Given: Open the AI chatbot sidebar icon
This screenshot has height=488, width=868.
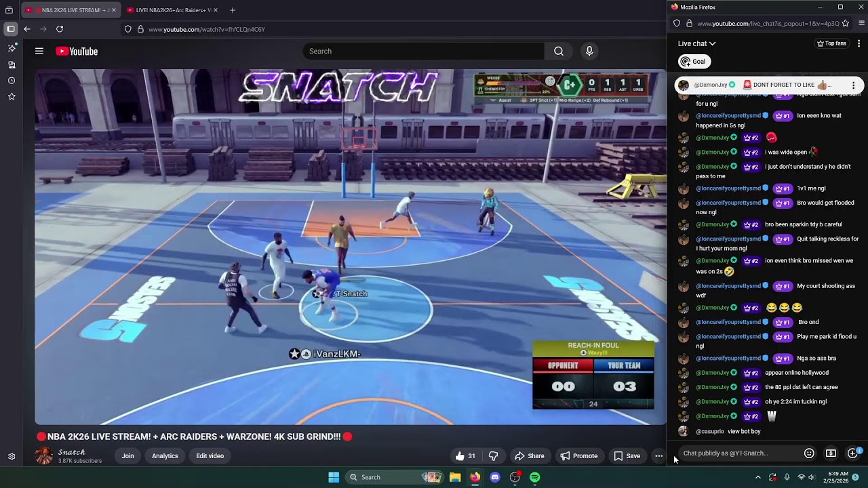Looking at the screenshot, I should coord(12,48).
